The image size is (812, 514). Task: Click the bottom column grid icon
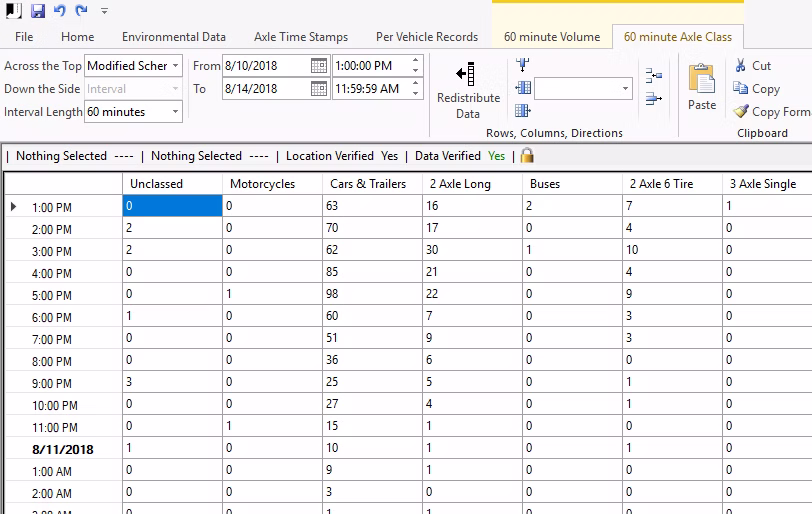(x=523, y=110)
